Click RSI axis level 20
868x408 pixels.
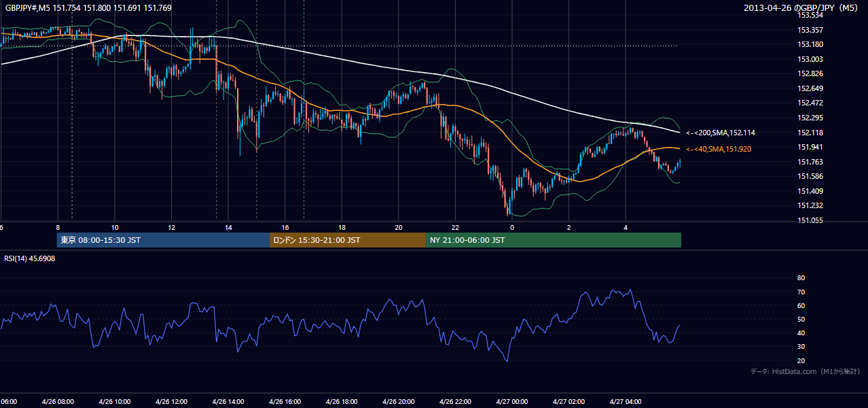coord(801,360)
